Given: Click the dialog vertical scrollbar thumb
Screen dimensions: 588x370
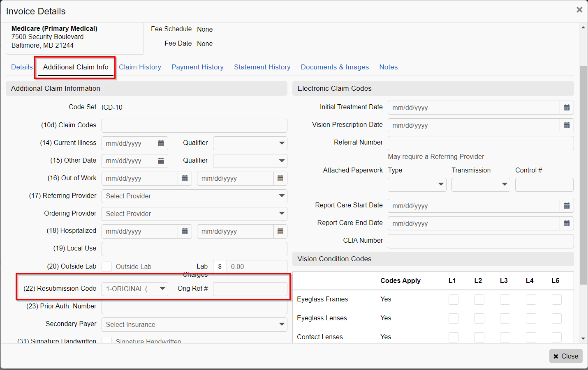Looking at the screenshot, I should [583, 175].
